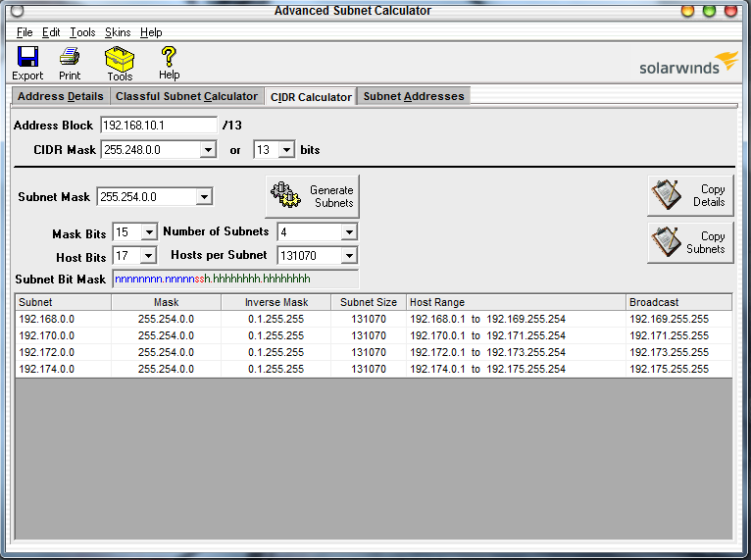The image size is (751, 560).
Task: Click broadcast address 192.169.255.255
Action: [x=669, y=319]
